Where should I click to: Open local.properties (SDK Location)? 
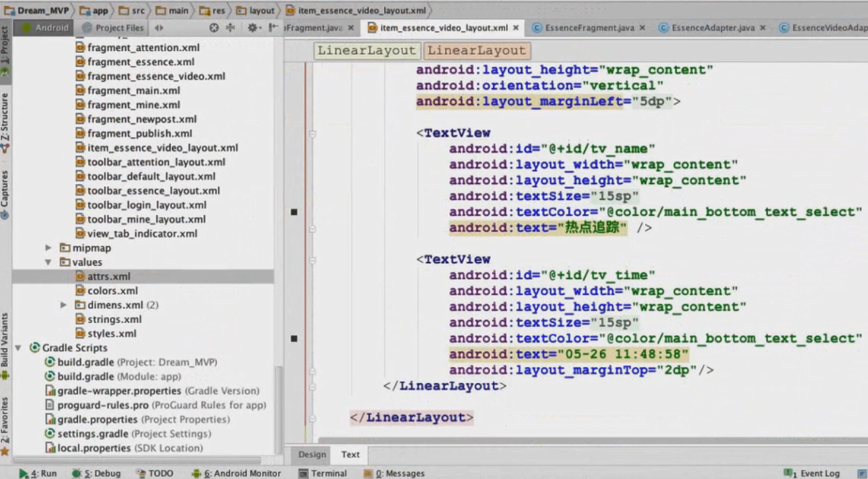tap(124, 448)
